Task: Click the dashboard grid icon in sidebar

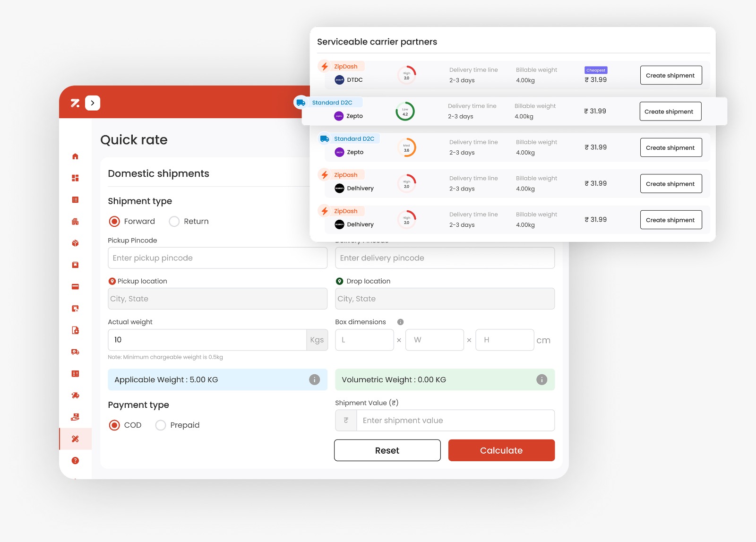Action: point(75,178)
